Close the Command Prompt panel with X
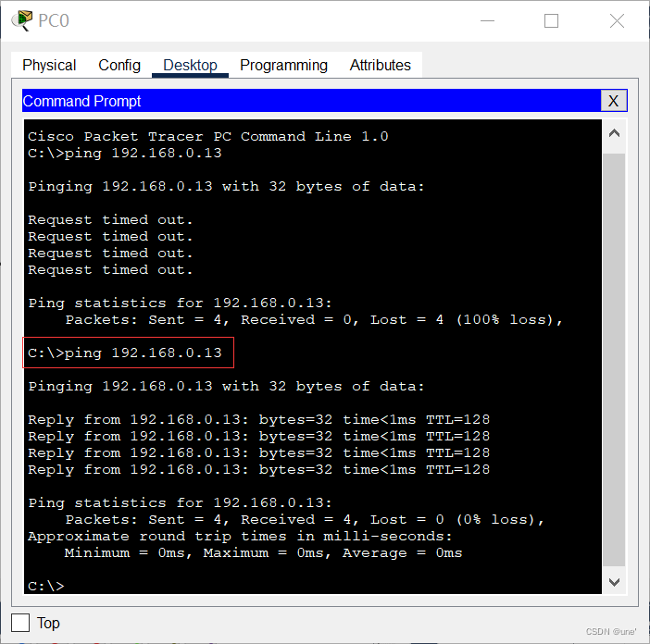 613,101
